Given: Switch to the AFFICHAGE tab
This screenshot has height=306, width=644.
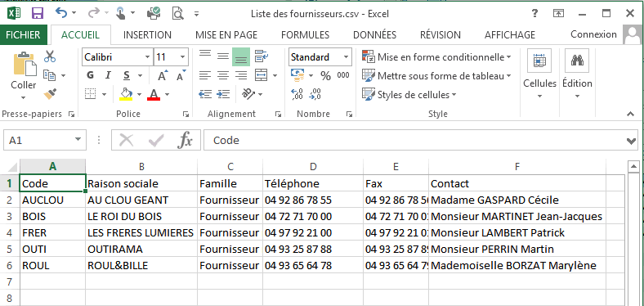Looking at the screenshot, I should [510, 35].
